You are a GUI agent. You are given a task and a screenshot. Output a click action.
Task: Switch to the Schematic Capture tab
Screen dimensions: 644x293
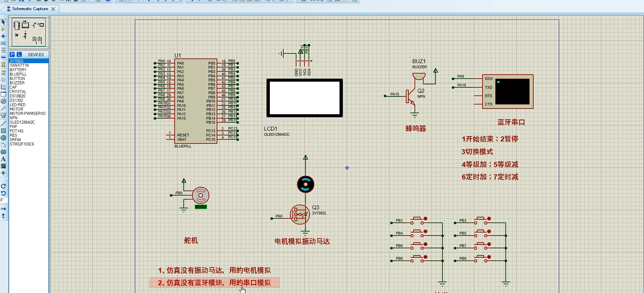click(30, 9)
